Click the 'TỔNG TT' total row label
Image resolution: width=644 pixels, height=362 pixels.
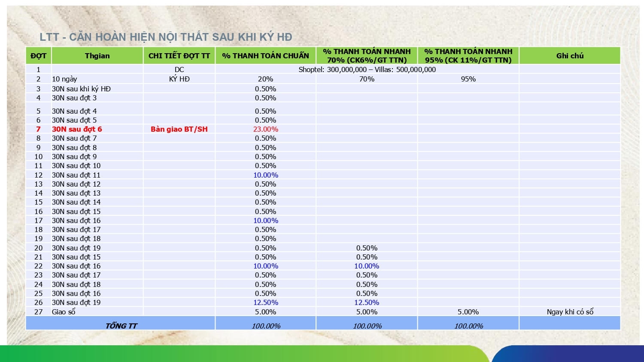tap(121, 326)
